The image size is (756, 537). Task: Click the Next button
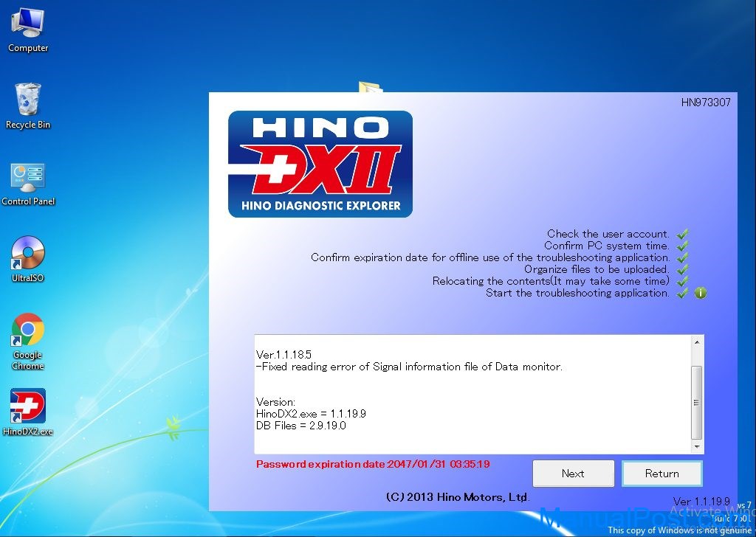point(573,474)
